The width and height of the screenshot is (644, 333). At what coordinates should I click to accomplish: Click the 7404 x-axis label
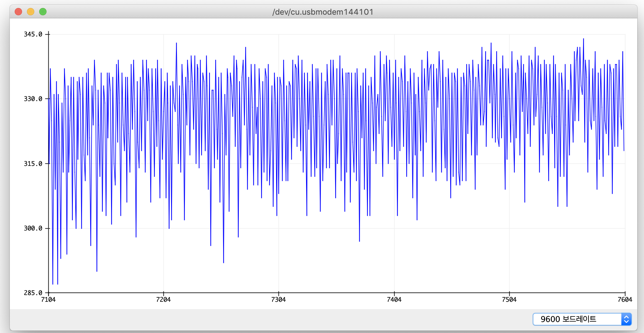(394, 300)
